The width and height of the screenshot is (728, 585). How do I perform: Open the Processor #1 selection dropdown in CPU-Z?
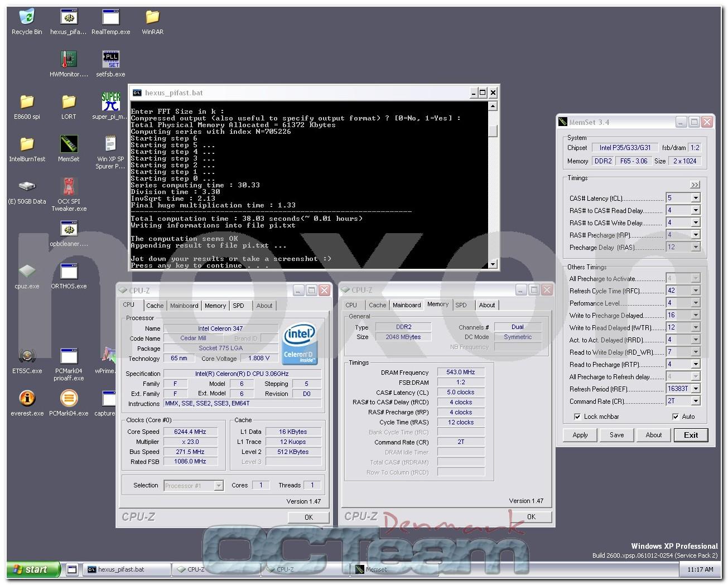[x=219, y=486]
